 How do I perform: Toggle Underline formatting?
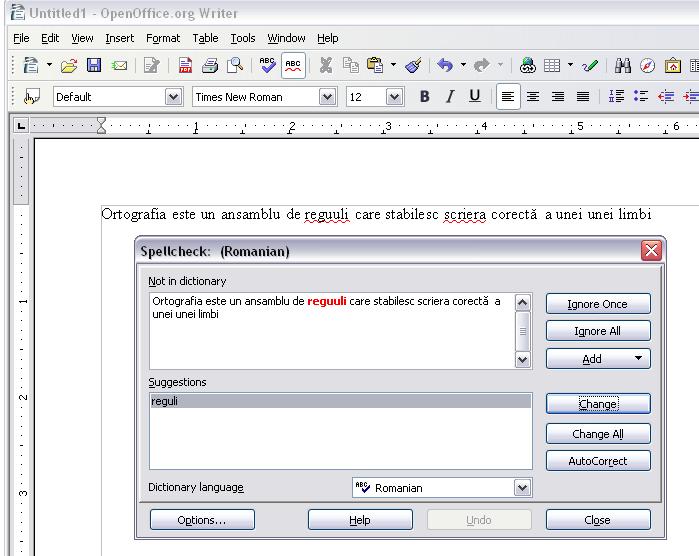(x=475, y=96)
